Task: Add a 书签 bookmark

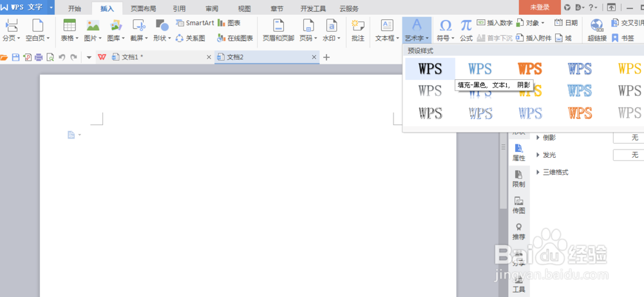Action: tap(623, 38)
